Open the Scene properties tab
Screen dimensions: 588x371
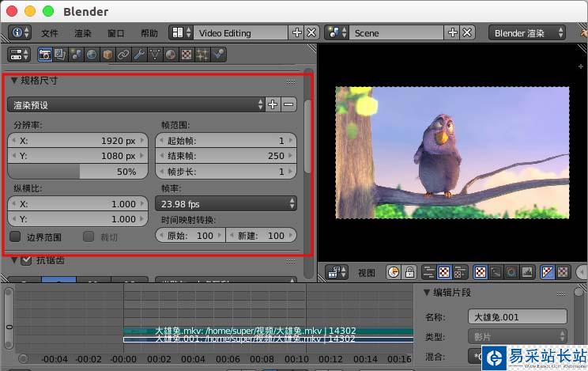tap(76, 55)
